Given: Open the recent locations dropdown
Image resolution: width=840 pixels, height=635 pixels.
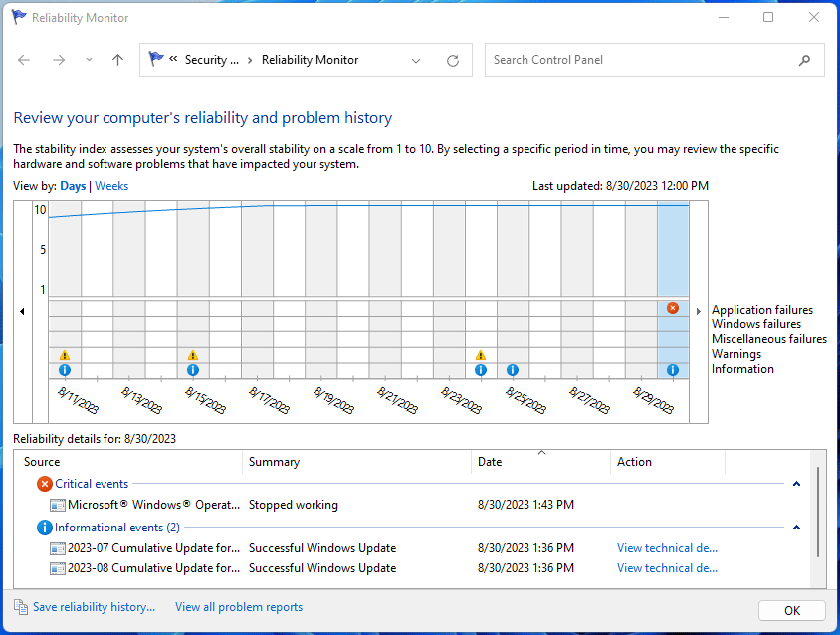Looking at the screenshot, I should pyautogui.click(x=89, y=60).
